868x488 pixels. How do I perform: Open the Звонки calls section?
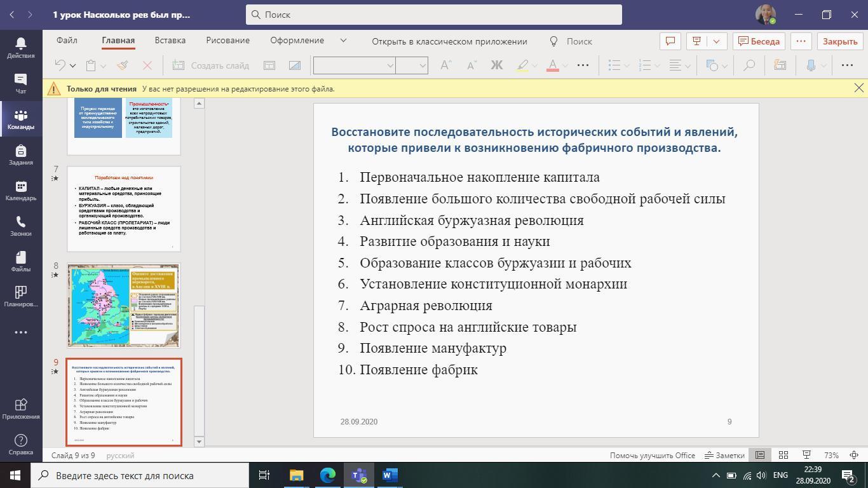20,226
